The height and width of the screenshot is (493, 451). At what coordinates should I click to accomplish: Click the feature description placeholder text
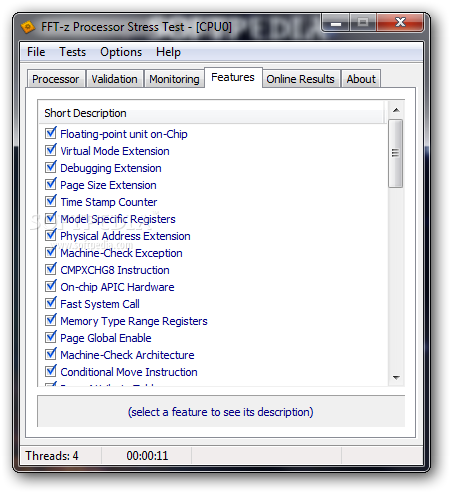(x=221, y=412)
